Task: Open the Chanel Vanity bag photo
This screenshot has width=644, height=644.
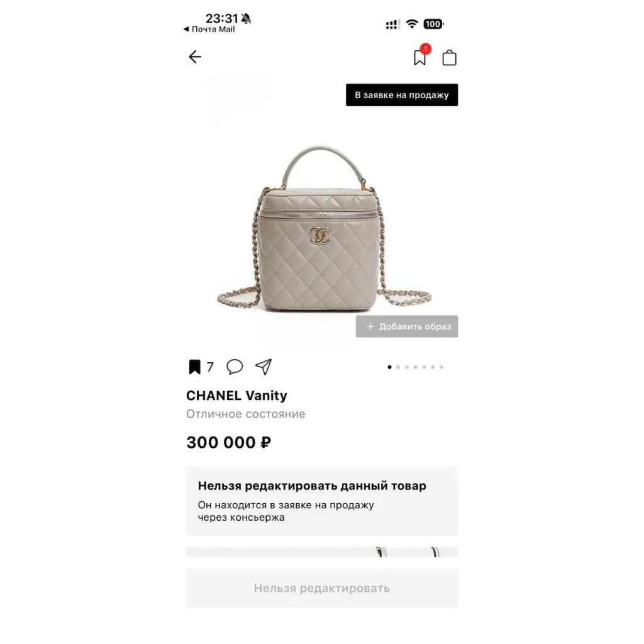Action: pos(324,228)
